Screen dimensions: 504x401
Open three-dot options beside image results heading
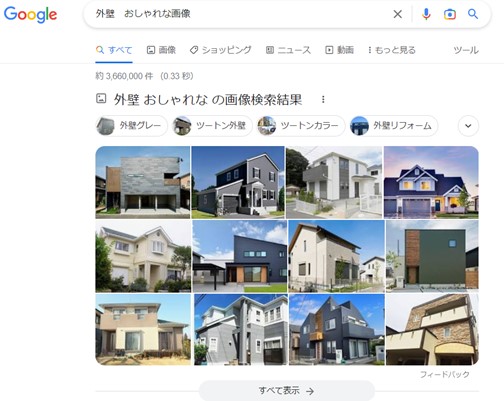pos(323,99)
